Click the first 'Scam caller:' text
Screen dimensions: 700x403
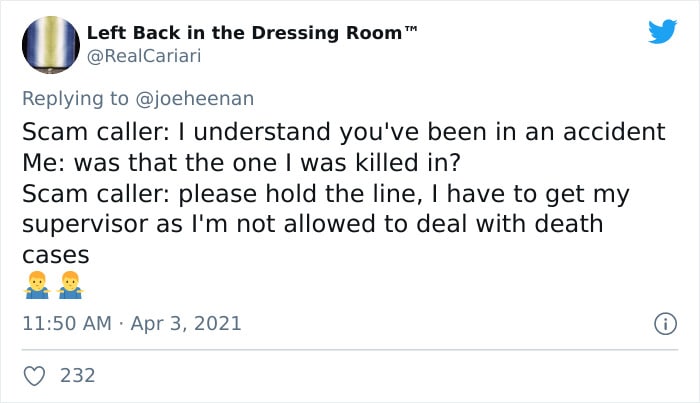[96, 132]
